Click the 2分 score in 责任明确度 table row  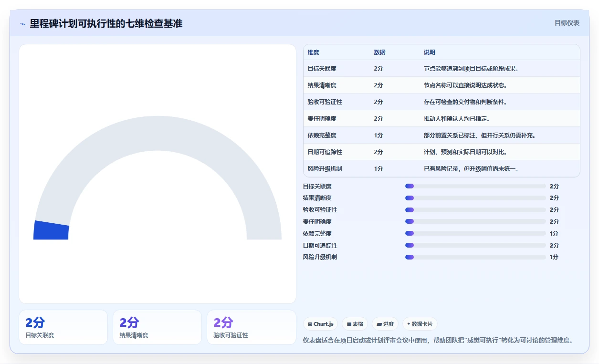[378, 119]
